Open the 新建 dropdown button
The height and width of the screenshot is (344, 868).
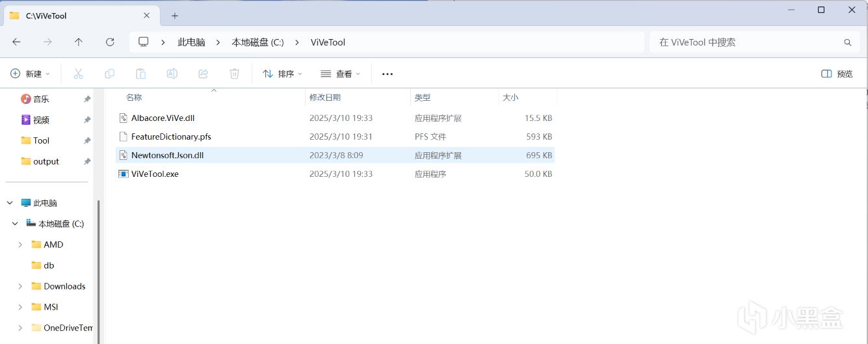coord(30,74)
